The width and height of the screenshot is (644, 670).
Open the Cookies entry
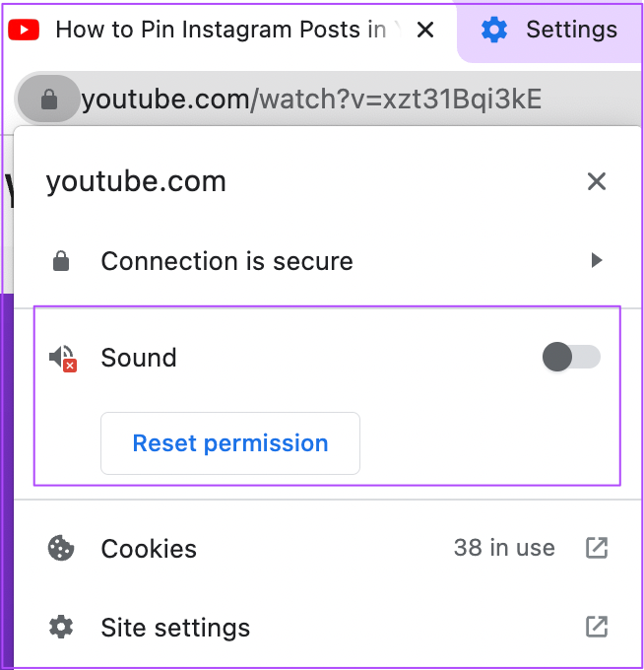point(327,548)
